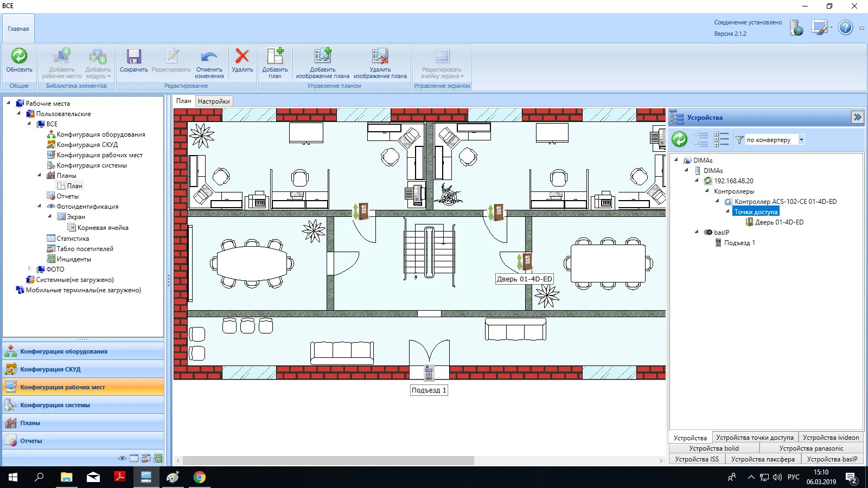Click Добавить план icon in ribbon
Image resolution: width=868 pixels, height=488 pixels.
[x=275, y=56]
